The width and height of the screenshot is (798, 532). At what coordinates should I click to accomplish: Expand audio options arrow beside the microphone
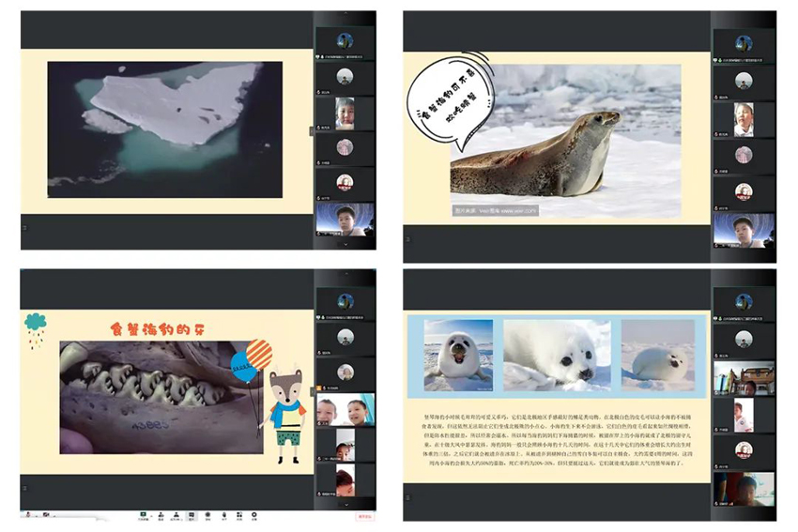point(36,514)
